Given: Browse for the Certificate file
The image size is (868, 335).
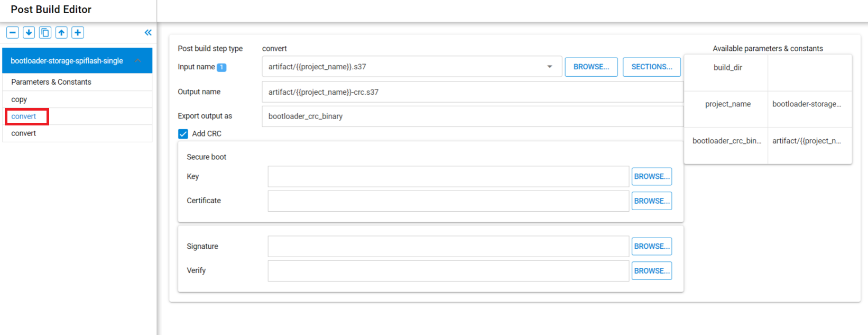Looking at the screenshot, I should tap(652, 201).
